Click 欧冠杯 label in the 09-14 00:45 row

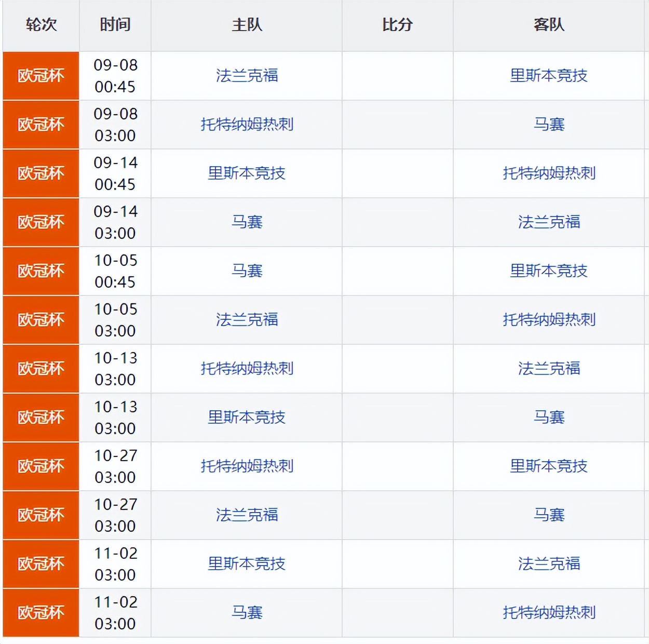[41, 173]
